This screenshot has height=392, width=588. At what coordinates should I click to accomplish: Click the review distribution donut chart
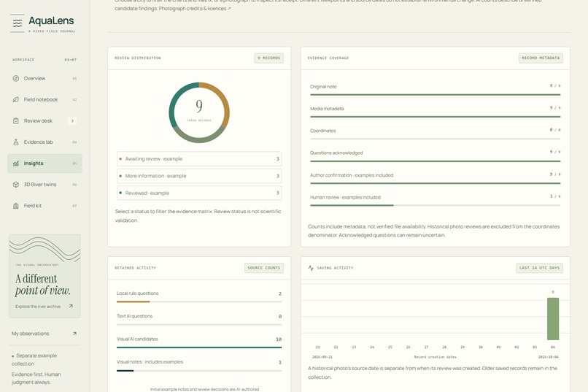coord(199,112)
